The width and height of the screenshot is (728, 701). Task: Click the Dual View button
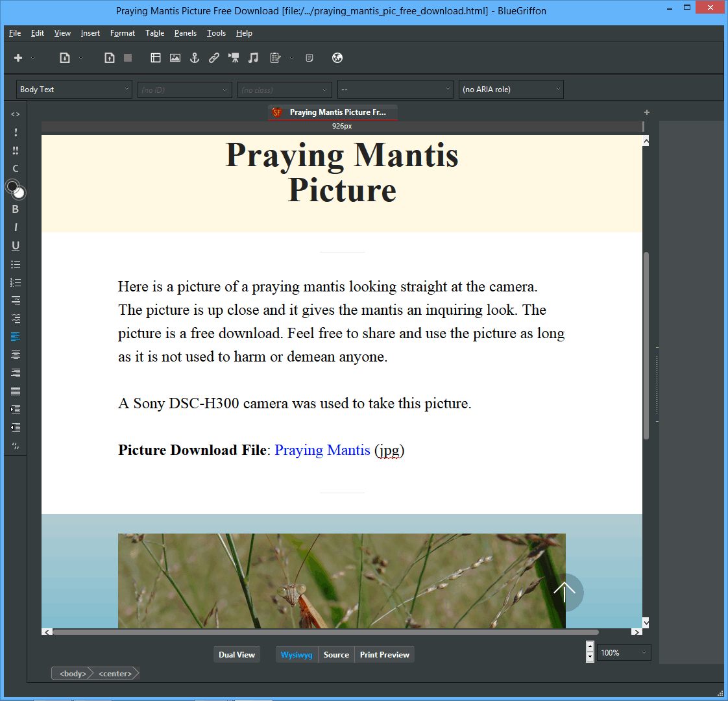click(237, 654)
